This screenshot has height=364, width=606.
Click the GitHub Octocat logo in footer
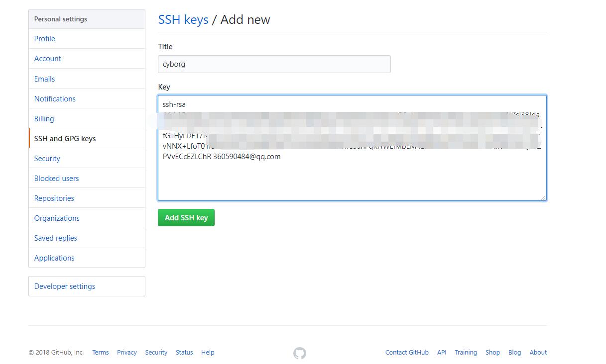[300, 353]
